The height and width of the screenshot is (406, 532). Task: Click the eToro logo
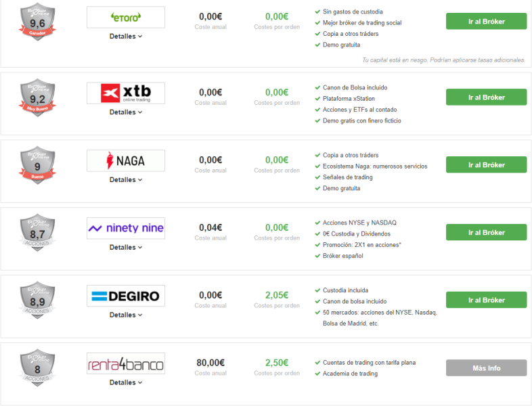pos(125,18)
